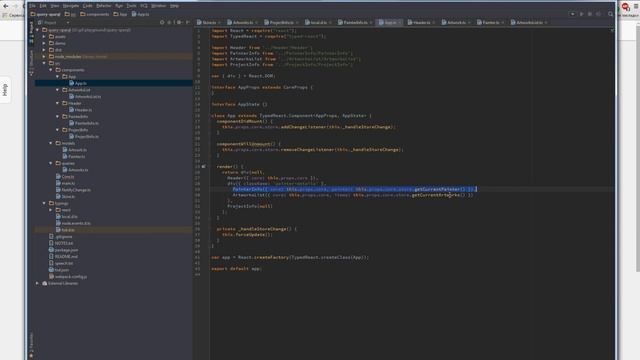Select main.ts in the project tree
640x360 pixels.
65,183
